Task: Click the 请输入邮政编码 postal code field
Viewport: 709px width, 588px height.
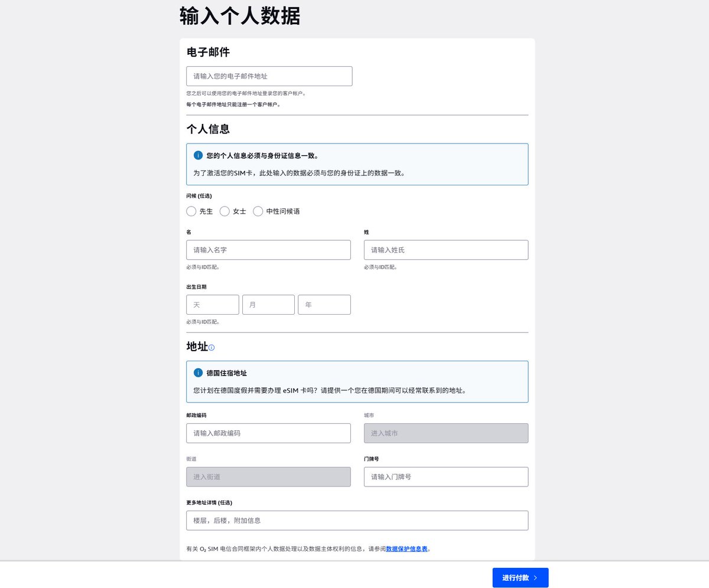Action: pos(268,433)
